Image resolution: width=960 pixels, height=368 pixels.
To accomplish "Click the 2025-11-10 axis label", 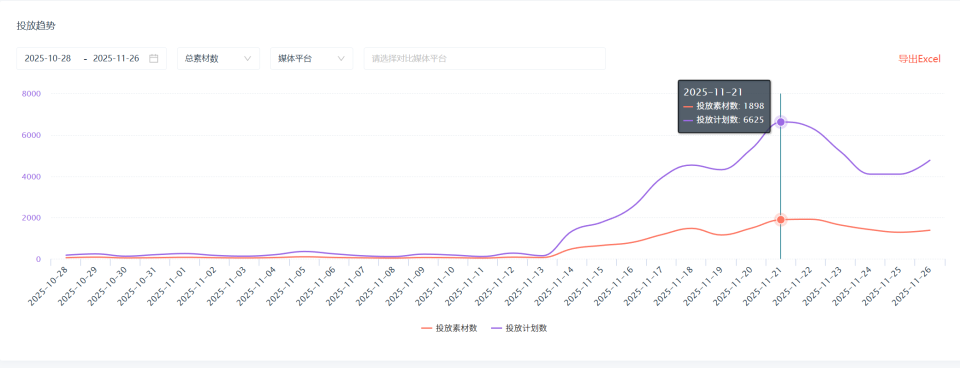I will pyautogui.click(x=436, y=287).
